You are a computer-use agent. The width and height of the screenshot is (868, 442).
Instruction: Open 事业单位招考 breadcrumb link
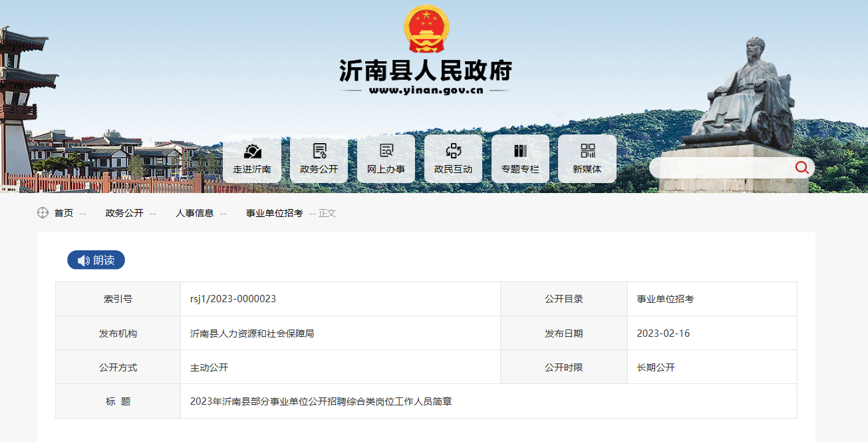(x=275, y=213)
